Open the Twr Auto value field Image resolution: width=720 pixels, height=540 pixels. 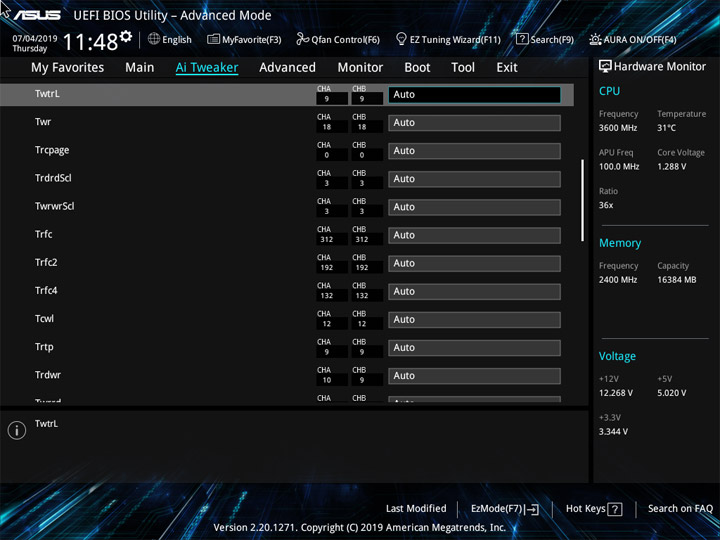pyautogui.click(x=474, y=123)
